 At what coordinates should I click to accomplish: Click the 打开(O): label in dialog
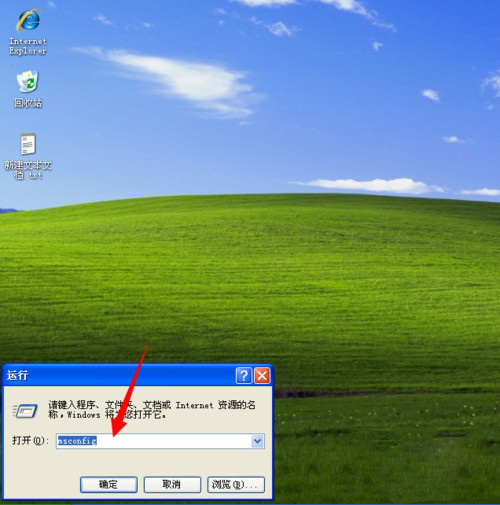tap(30, 440)
